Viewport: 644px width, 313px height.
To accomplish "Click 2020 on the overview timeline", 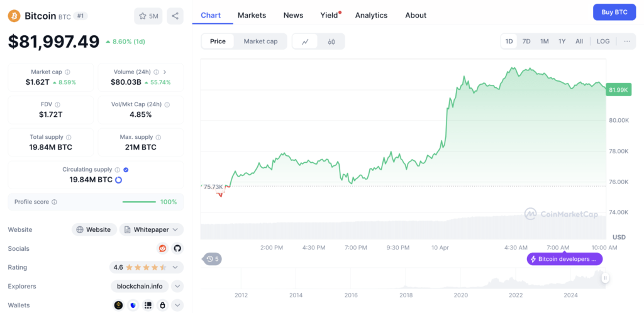I will click(x=461, y=295).
